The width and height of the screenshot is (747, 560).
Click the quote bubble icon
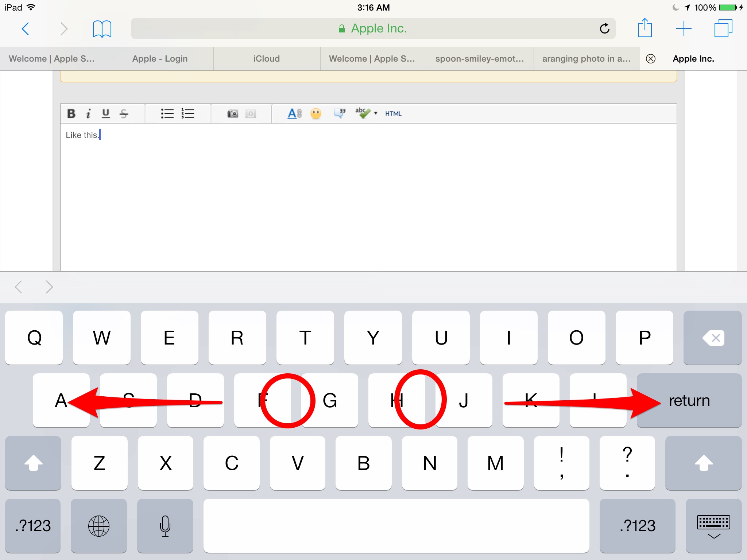click(x=340, y=114)
